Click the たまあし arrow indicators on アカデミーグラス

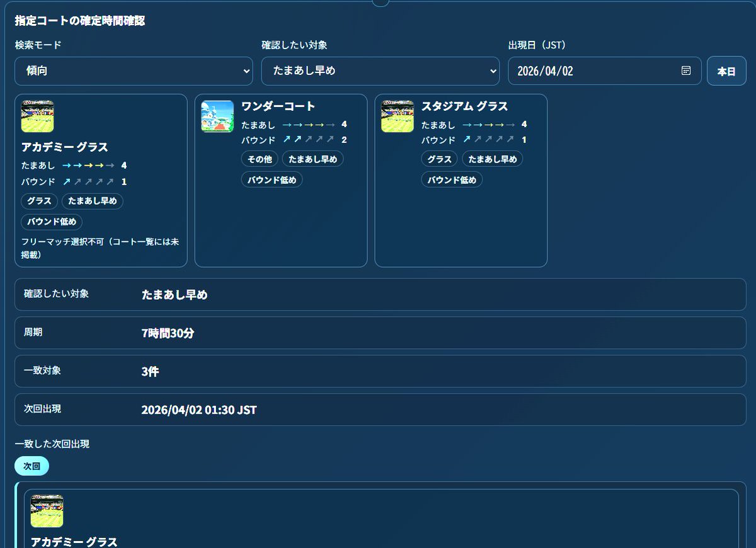tap(94, 166)
